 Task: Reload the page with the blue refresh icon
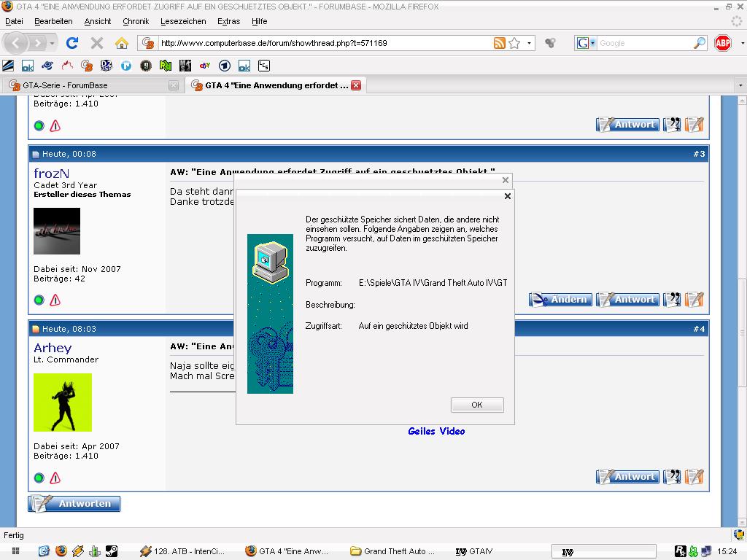click(x=72, y=43)
